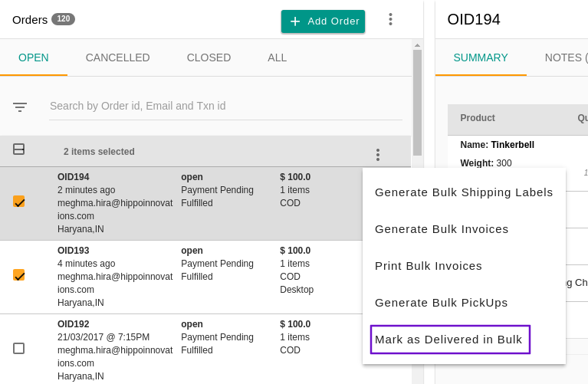Select order ID text OID193

[x=73, y=251]
